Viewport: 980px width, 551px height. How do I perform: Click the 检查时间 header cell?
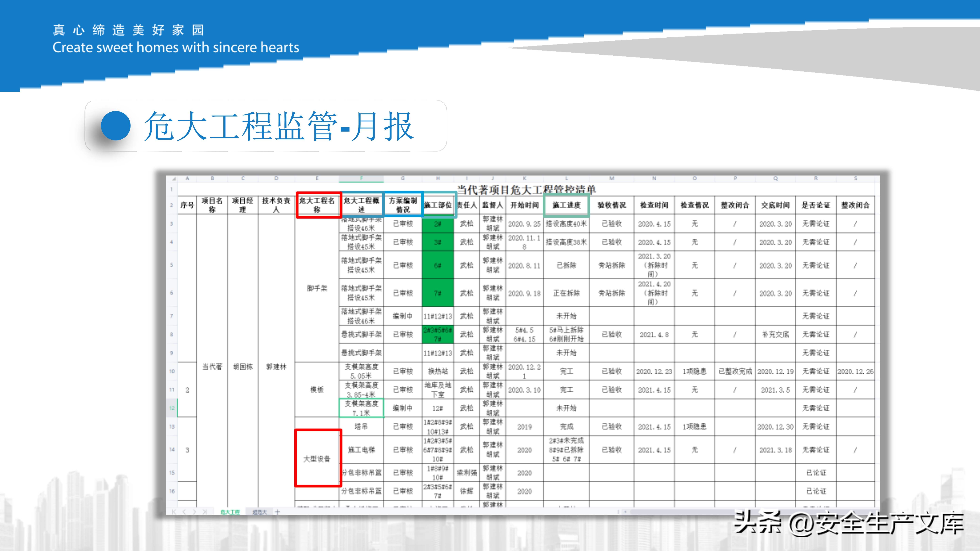coord(654,205)
